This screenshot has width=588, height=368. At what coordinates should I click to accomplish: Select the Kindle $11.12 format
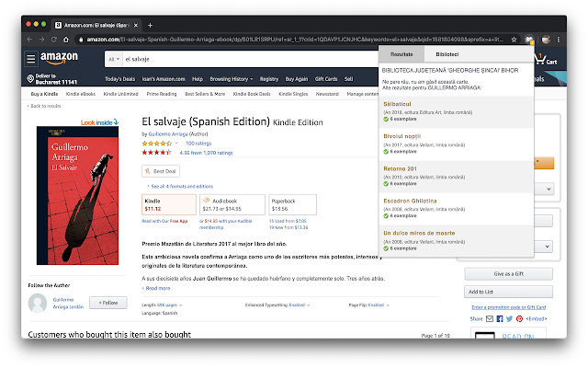(x=169, y=204)
